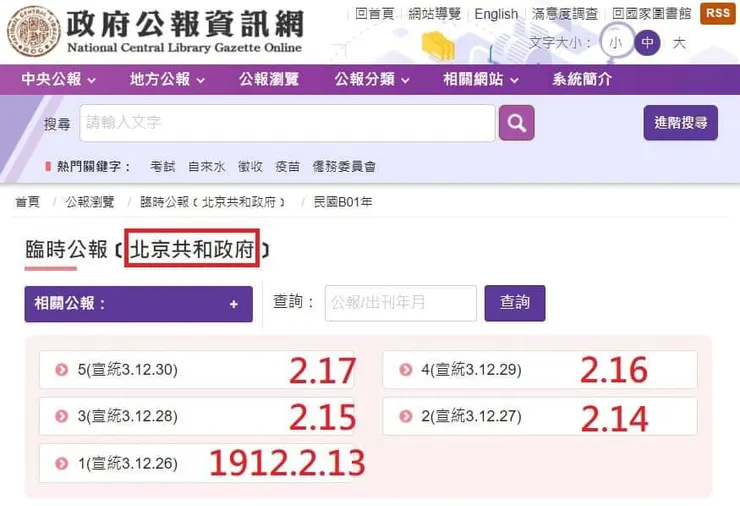Open the 中央公報 dropdown menu
Image resolution: width=740 pixels, height=506 pixels.
click(x=59, y=79)
